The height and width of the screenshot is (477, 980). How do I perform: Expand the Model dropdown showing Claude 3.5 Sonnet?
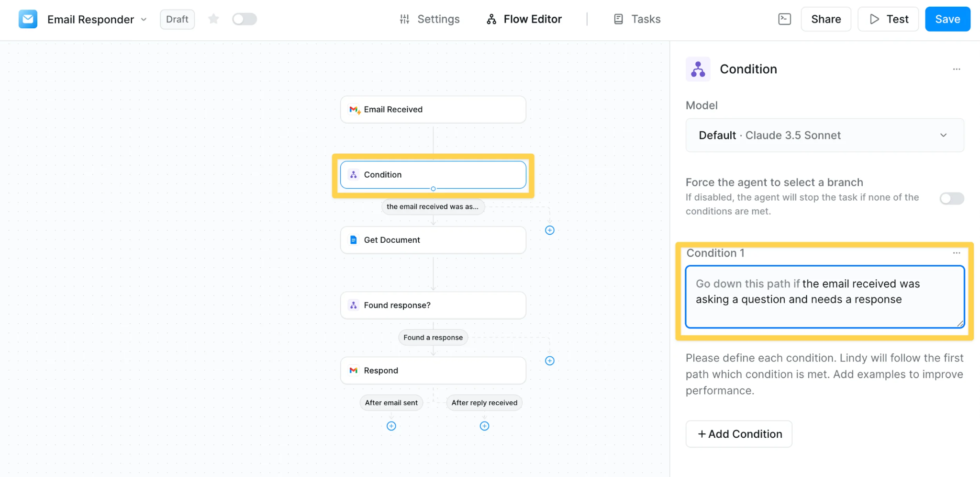pyautogui.click(x=824, y=135)
